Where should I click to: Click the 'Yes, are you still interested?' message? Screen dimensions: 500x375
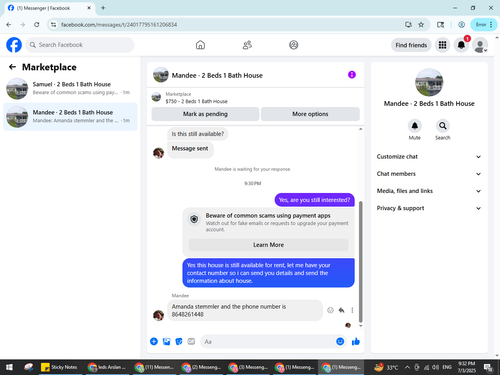click(x=314, y=200)
